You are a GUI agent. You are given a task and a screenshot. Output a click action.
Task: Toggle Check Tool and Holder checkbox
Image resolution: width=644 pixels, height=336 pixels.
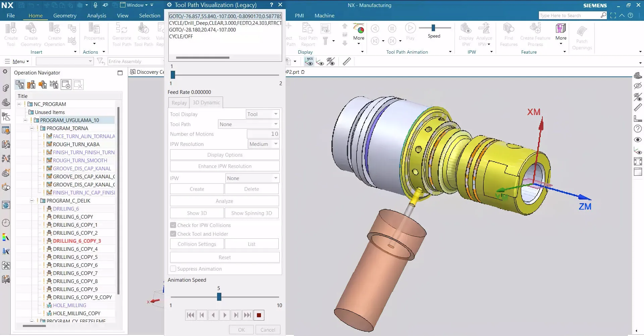pos(173,234)
